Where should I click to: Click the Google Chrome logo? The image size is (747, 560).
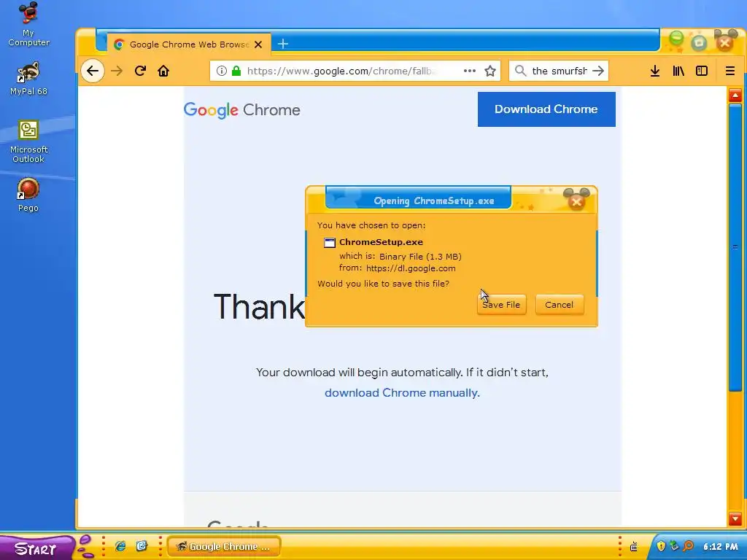click(x=242, y=110)
